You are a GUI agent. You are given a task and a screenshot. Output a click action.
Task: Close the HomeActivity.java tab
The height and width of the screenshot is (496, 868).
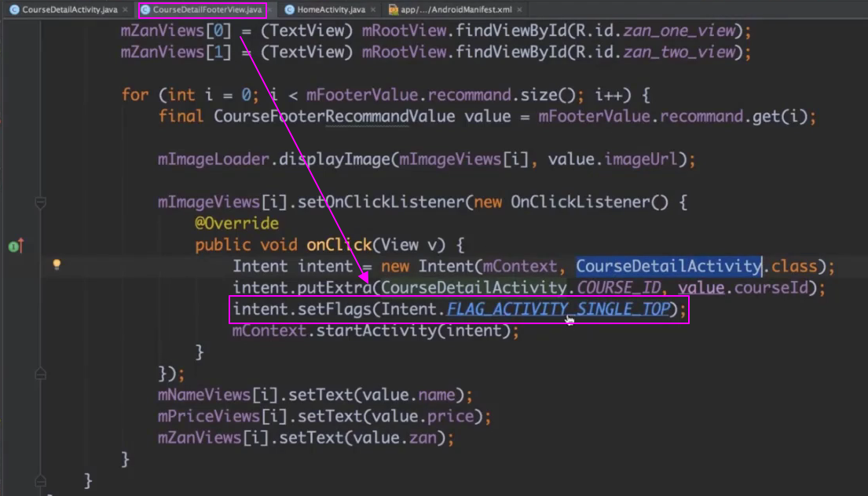pos(373,9)
